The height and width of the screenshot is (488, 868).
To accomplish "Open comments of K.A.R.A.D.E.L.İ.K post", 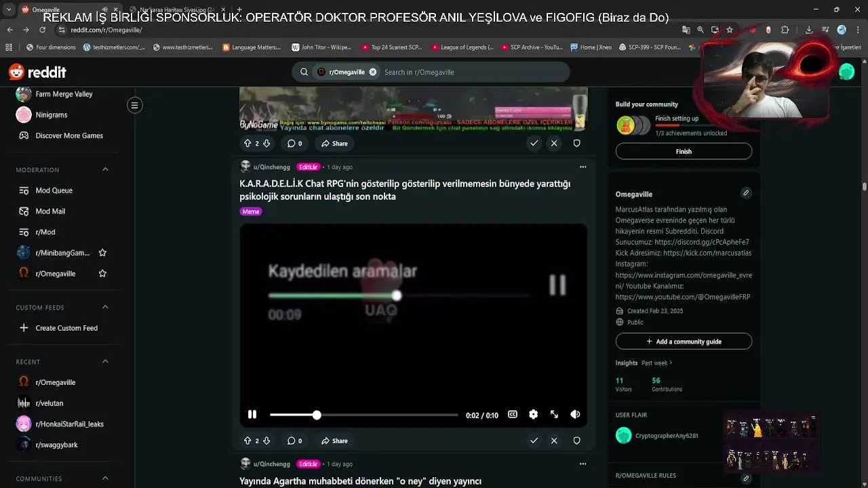I will (x=294, y=441).
